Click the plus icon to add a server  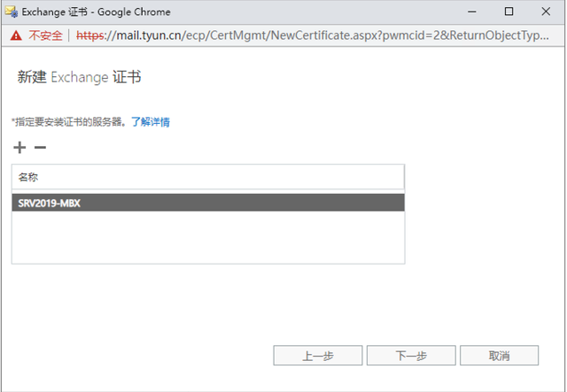(x=19, y=148)
